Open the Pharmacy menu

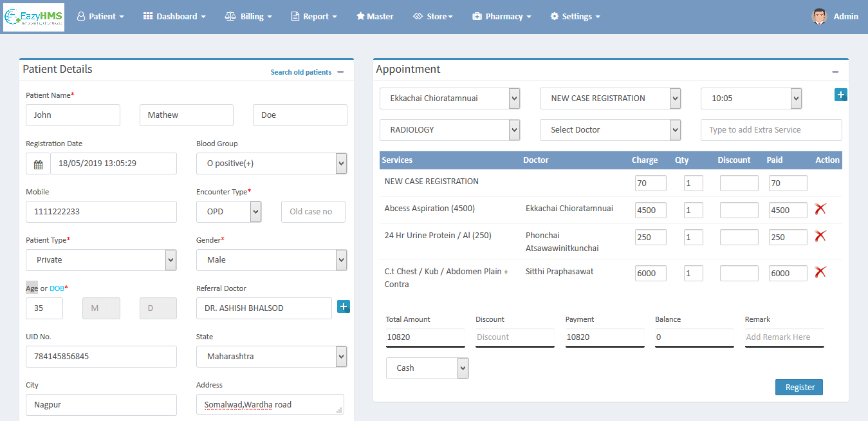[x=501, y=17]
